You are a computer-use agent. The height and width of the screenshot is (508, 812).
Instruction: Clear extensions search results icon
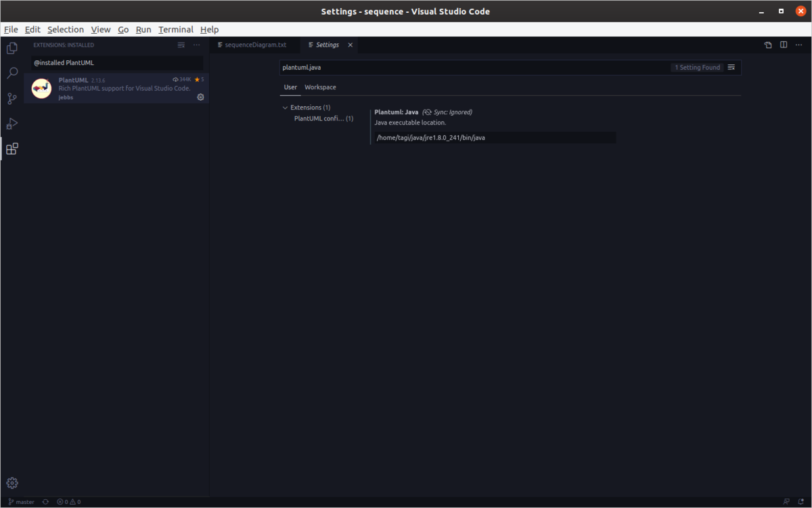(x=181, y=45)
